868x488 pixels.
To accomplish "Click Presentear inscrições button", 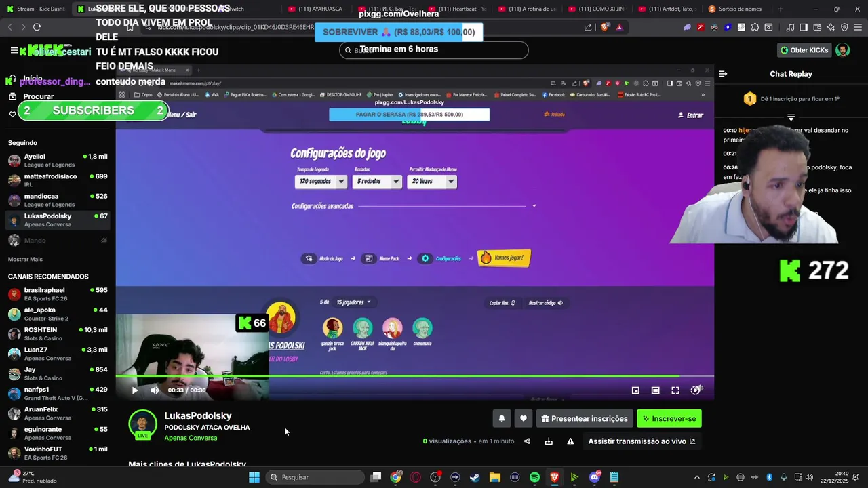I will pos(585,419).
